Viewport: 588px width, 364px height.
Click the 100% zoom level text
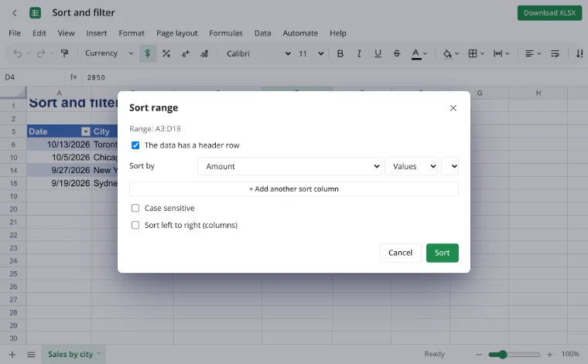pyautogui.click(x=570, y=354)
